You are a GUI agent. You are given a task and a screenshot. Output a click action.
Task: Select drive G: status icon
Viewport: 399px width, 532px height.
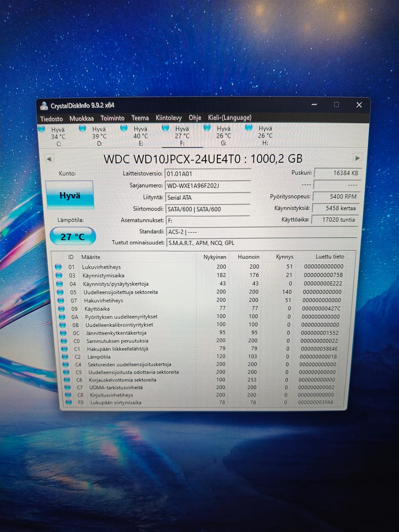click(x=207, y=128)
